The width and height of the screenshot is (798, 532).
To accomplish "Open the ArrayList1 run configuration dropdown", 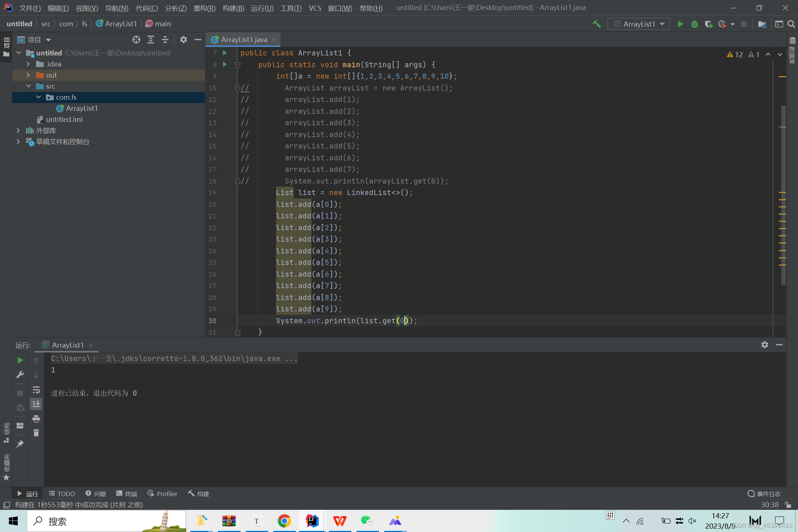I will (x=639, y=24).
